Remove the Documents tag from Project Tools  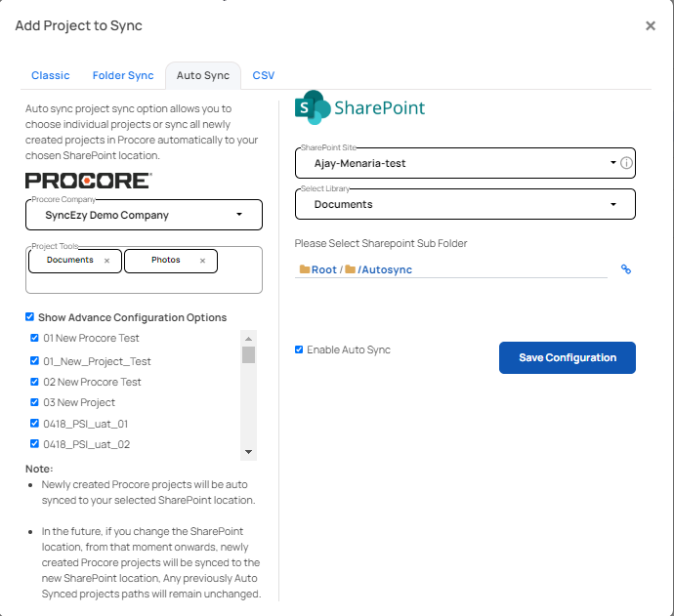[107, 261]
